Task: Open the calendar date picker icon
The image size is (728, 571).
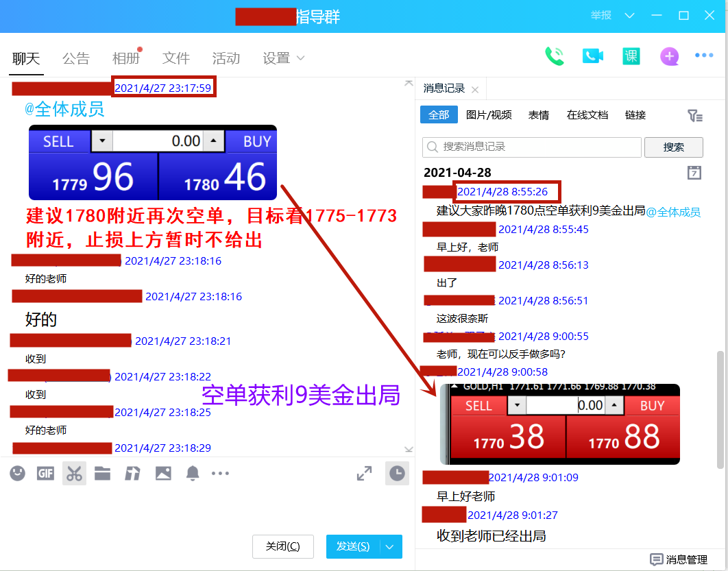Action: (694, 172)
